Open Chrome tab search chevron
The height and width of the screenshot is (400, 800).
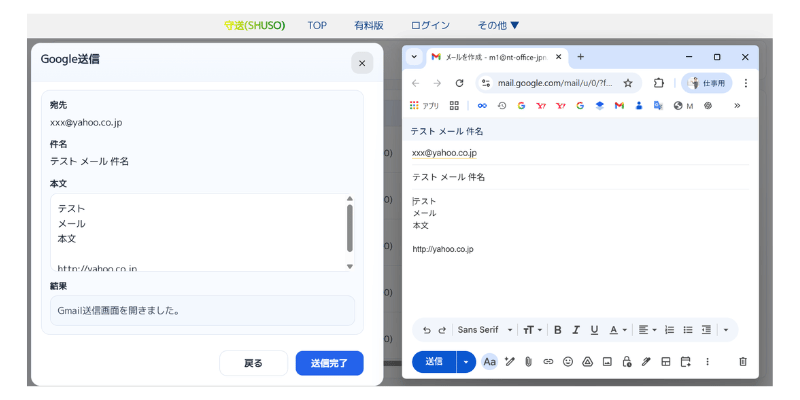[x=414, y=57]
